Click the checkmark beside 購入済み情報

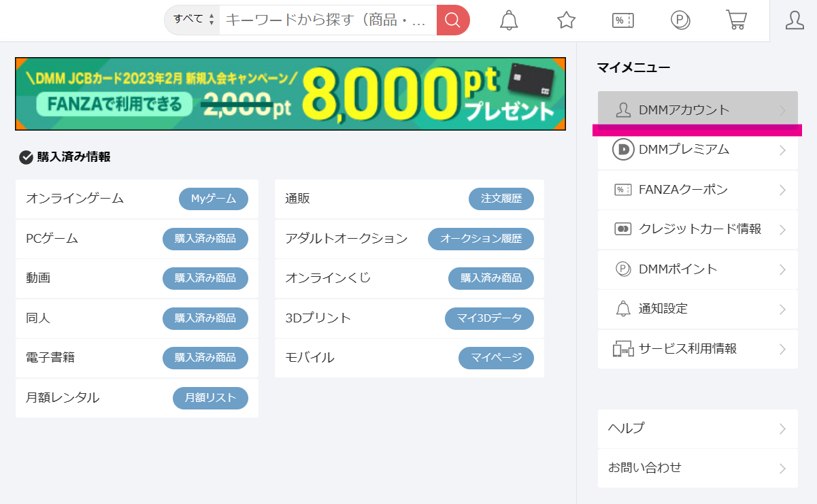tap(25, 156)
